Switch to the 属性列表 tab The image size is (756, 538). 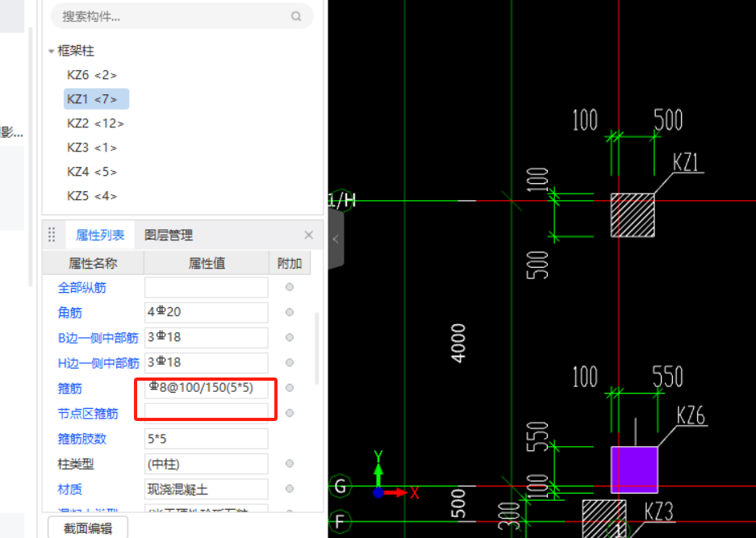100,235
